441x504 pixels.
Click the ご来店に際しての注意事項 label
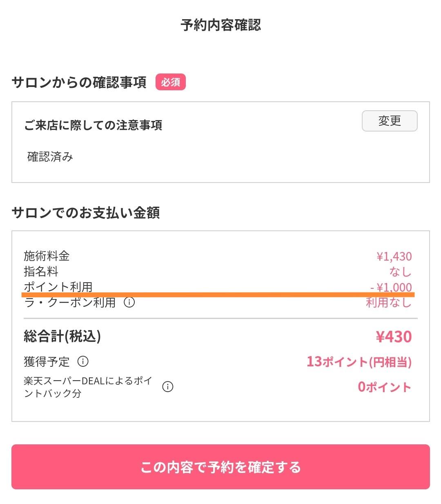[x=93, y=125]
